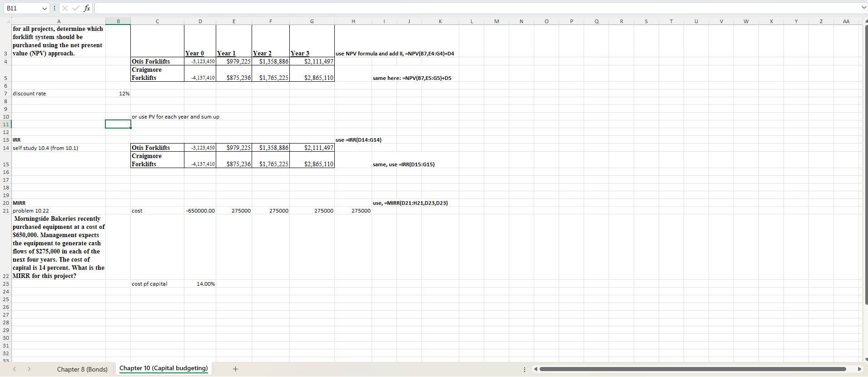868x377 pixels.
Task: Select the 14.00% cost of capital cell
Action: coord(200,284)
